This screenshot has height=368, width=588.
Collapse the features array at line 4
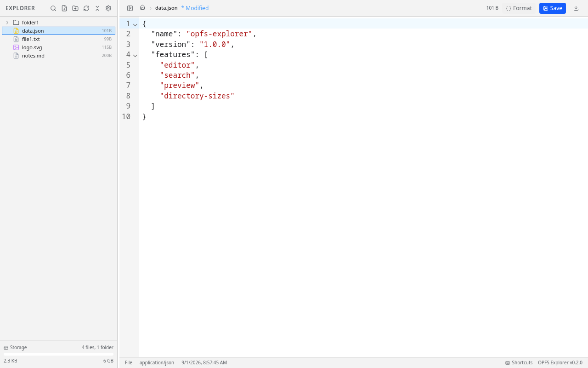(x=135, y=55)
